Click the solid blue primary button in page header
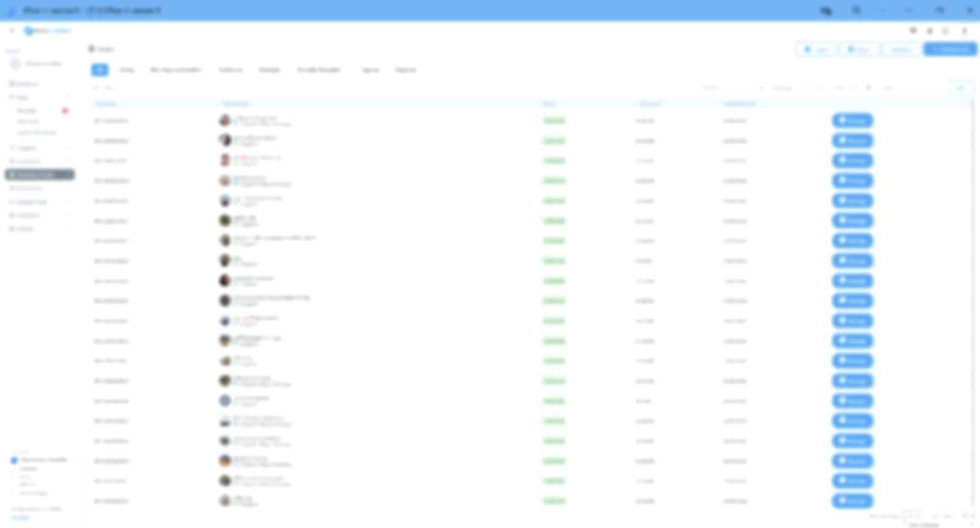 950,49
